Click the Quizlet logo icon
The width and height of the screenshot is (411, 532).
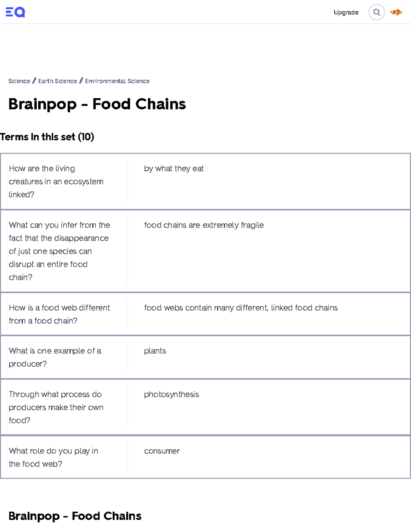[x=15, y=12]
